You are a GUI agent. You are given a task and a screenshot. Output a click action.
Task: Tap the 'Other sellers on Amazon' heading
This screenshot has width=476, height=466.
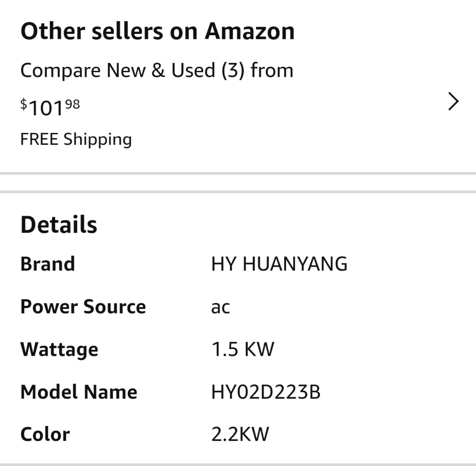tap(158, 31)
